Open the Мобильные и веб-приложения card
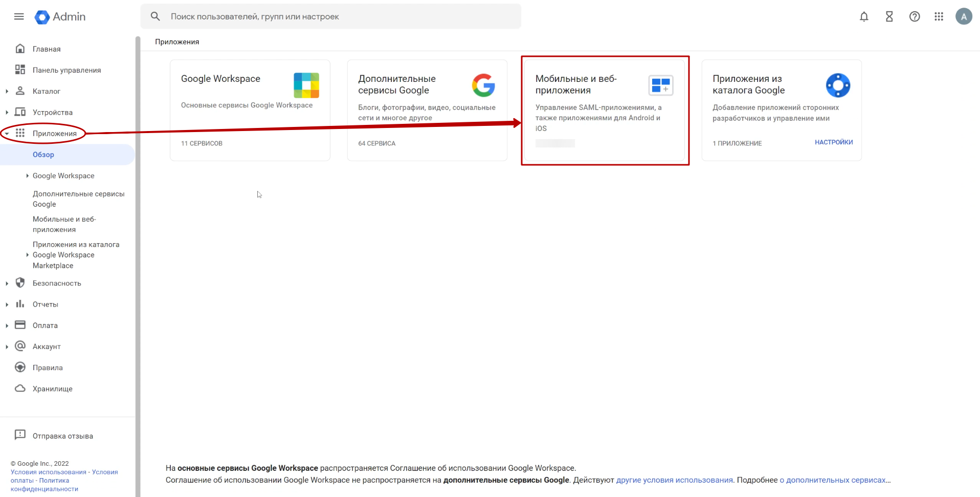This screenshot has width=980, height=497. coord(605,110)
